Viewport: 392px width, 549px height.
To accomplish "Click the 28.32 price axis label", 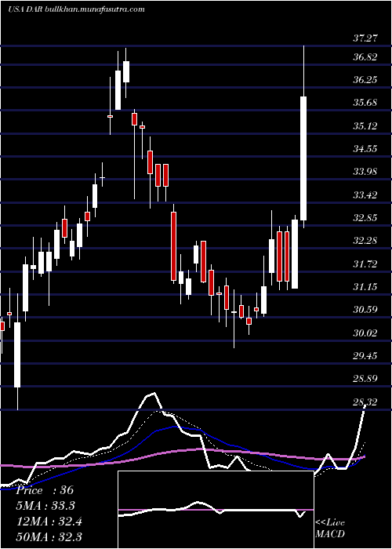I will point(365,402).
